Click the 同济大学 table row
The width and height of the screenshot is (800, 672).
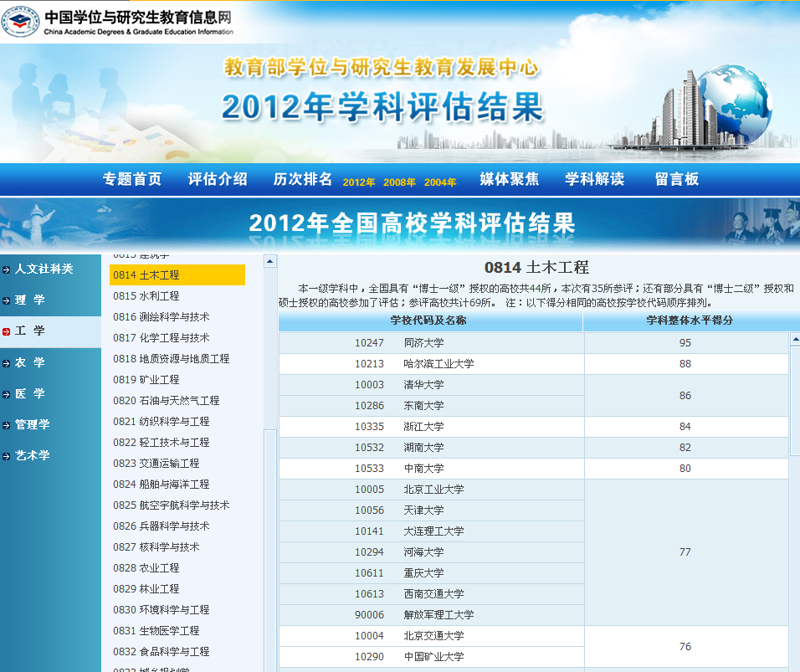click(x=534, y=343)
